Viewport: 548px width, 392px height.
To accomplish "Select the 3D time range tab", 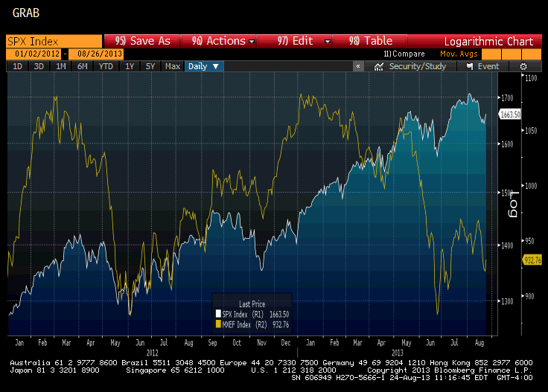I will [39, 66].
